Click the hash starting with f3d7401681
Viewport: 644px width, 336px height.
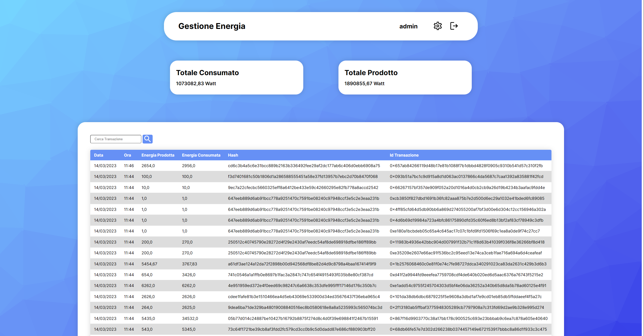303,176
